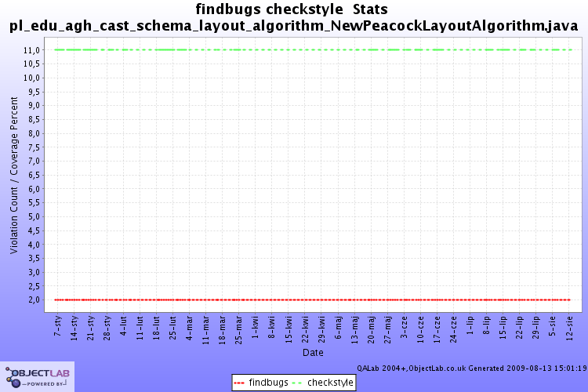Screen dimensions: 588x392
Task: Click the 4-lut date label
Action: tap(124, 325)
